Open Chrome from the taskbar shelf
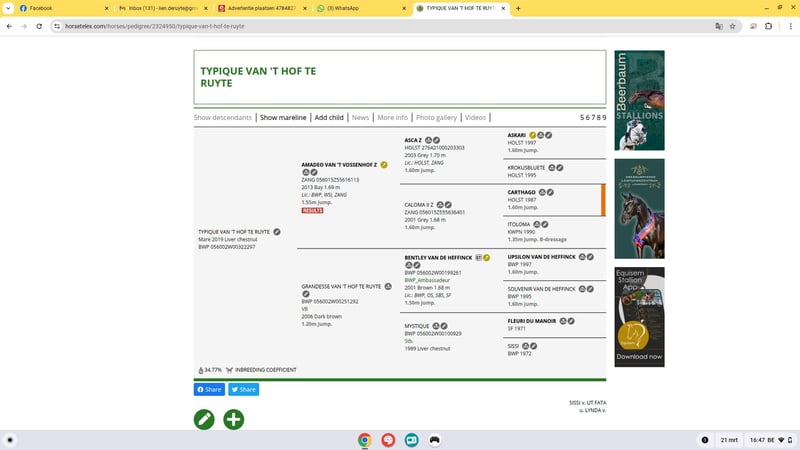 pos(365,439)
